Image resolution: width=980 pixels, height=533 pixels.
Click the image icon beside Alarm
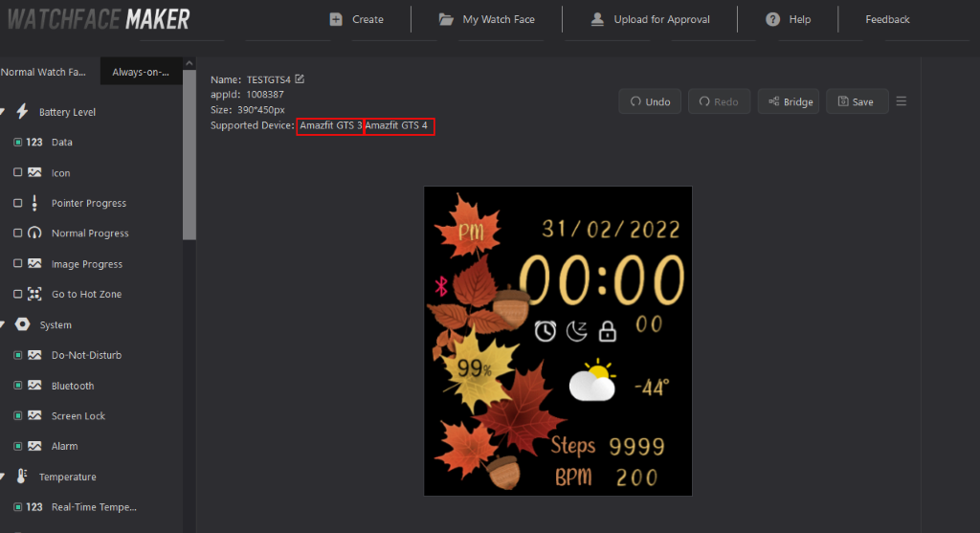[35, 446]
